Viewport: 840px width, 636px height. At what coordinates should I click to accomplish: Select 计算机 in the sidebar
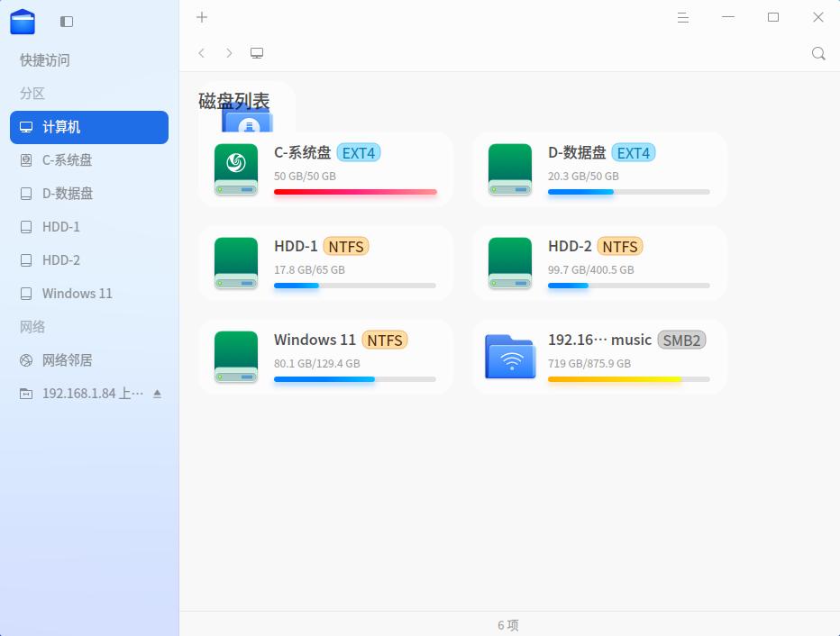tap(89, 127)
